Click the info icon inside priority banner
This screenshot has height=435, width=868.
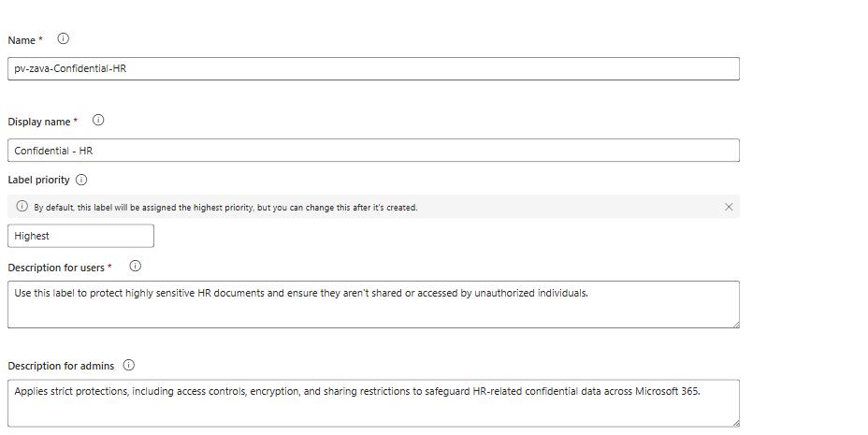click(22, 206)
